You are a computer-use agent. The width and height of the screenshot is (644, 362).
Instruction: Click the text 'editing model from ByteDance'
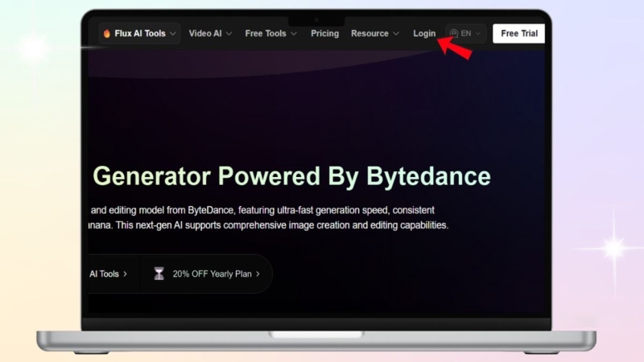172,210
